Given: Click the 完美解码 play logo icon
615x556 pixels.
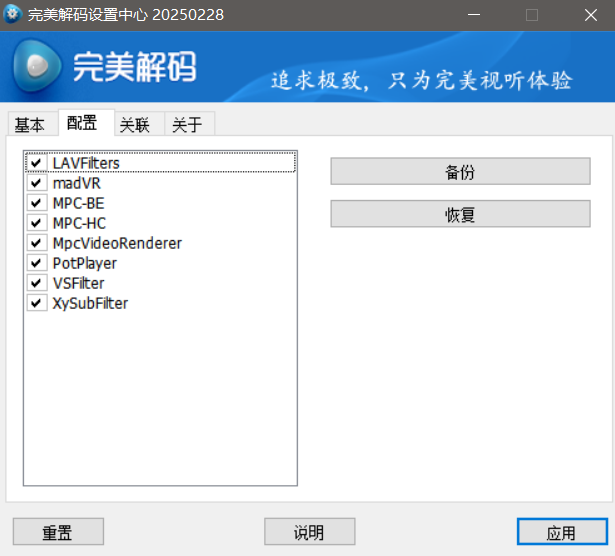Looking at the screenshot, I should [37, 65].
